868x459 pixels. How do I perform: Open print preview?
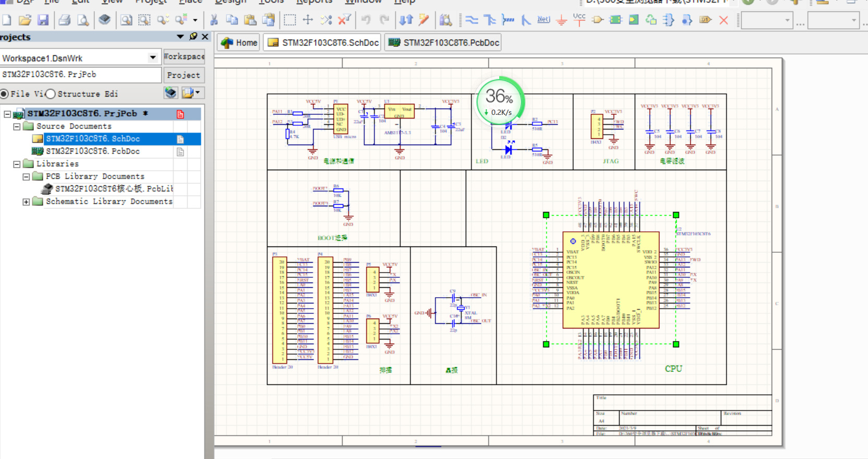[83, 20]
